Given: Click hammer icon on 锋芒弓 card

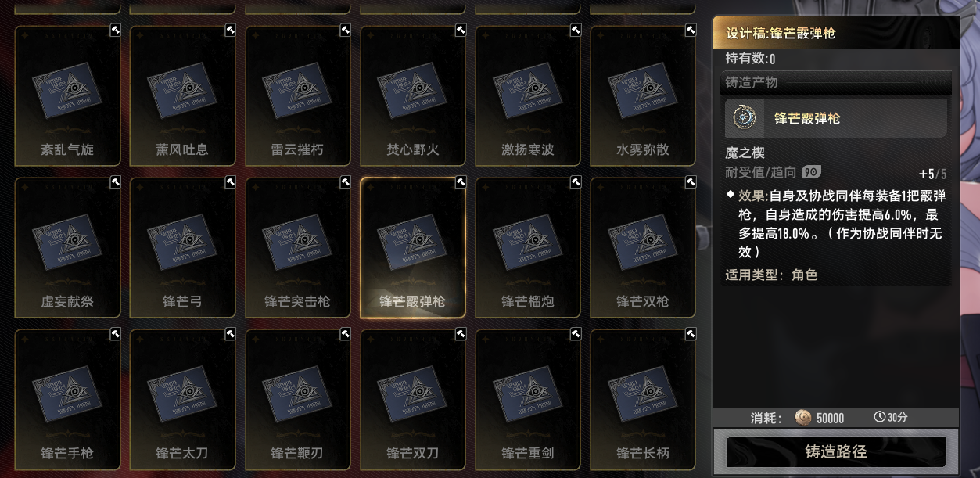Looking at the screenshot, I should coord(230,181).
